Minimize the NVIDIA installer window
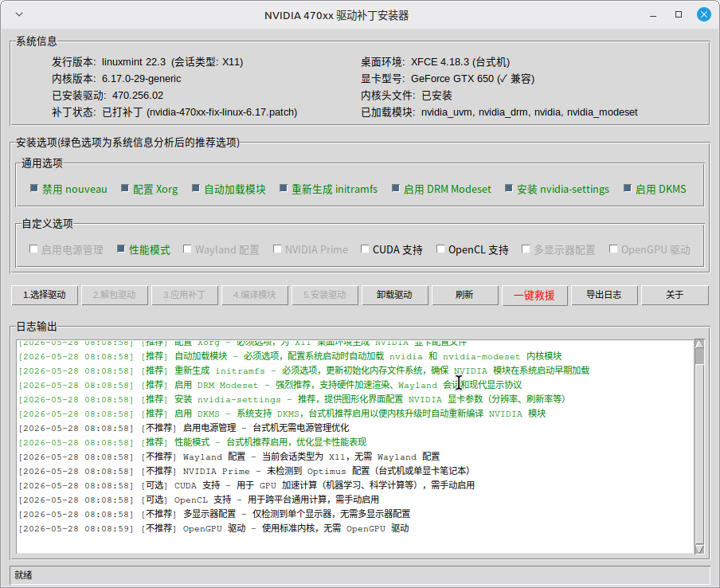 [x=653, y=15]
